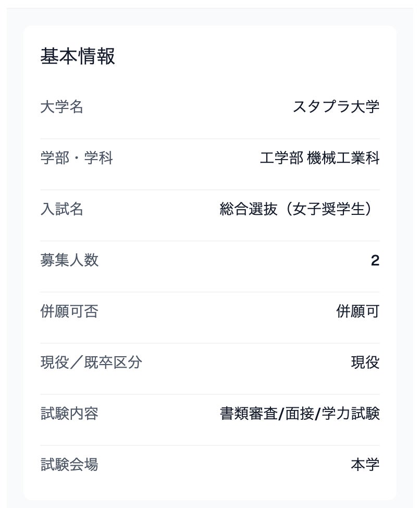Viewport: 420px width, 508px height.
Task: Click the 学力試験 text in exam content
Action: click(x=351, y=414)
